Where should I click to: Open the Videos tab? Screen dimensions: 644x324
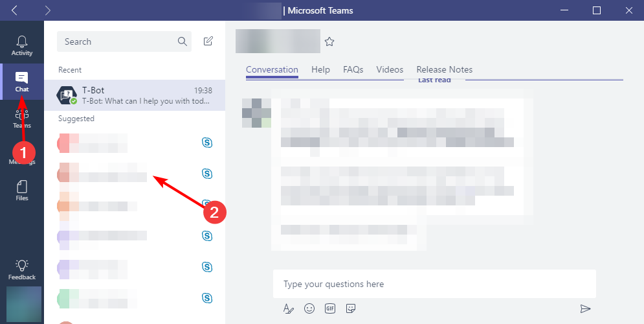coord(390,69)
